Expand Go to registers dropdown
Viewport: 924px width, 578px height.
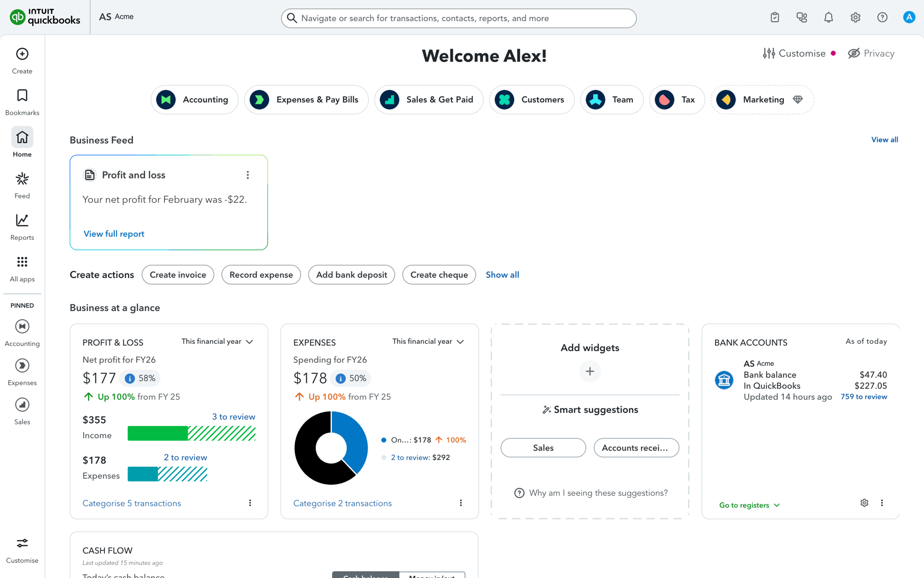coord(749,505)
